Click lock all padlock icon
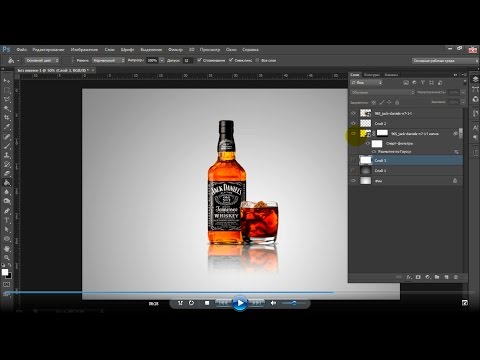This screenshot has width=480, height=360. pos(397,103)
